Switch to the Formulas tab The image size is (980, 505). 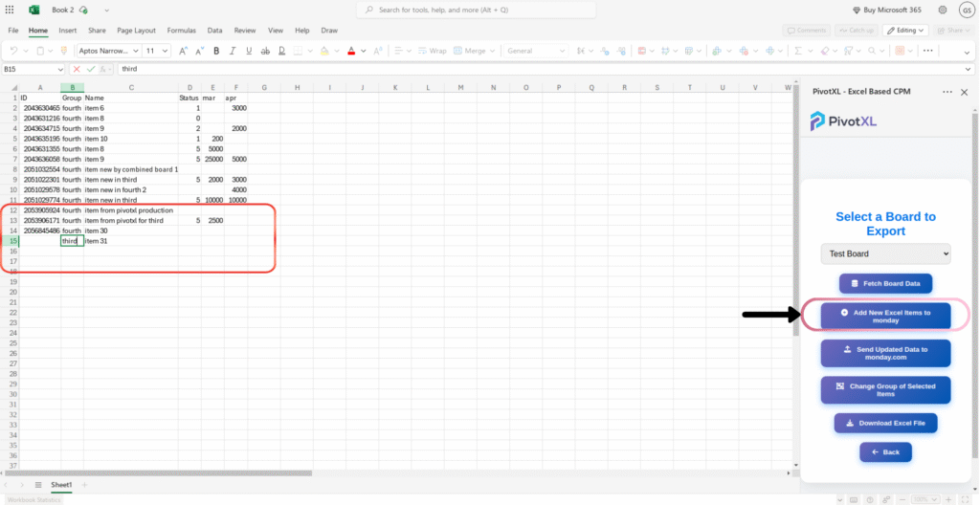(181, 30)
